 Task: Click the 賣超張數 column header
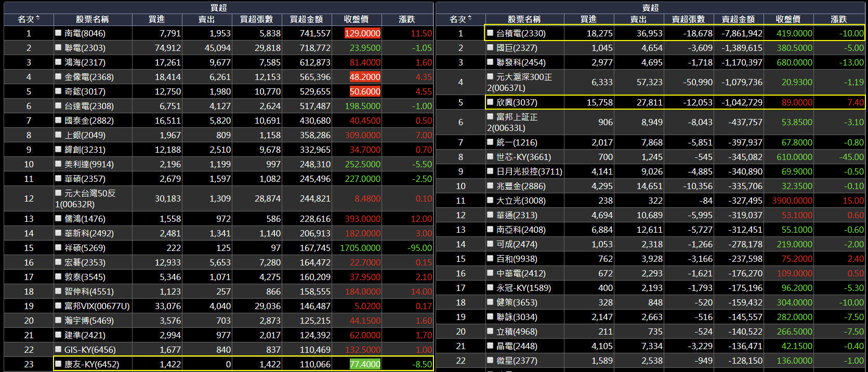(x=689, y=19)
